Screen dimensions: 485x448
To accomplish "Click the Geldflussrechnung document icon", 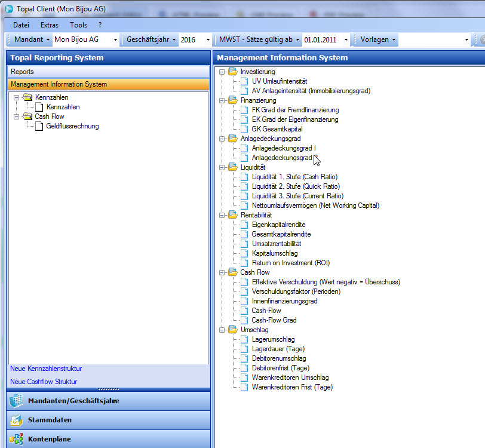I will pyautogui.click(x=39, y=126).
